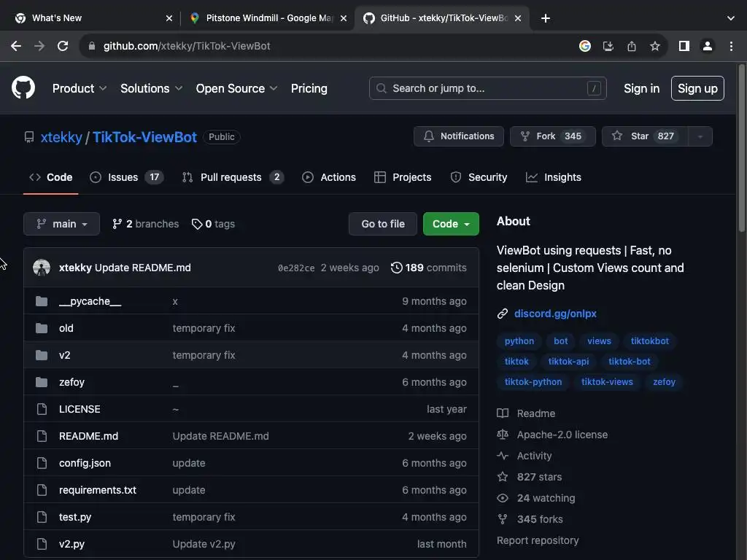747x560 pixels.
Task: Click the Sign in link
Action: coord(642,88)
